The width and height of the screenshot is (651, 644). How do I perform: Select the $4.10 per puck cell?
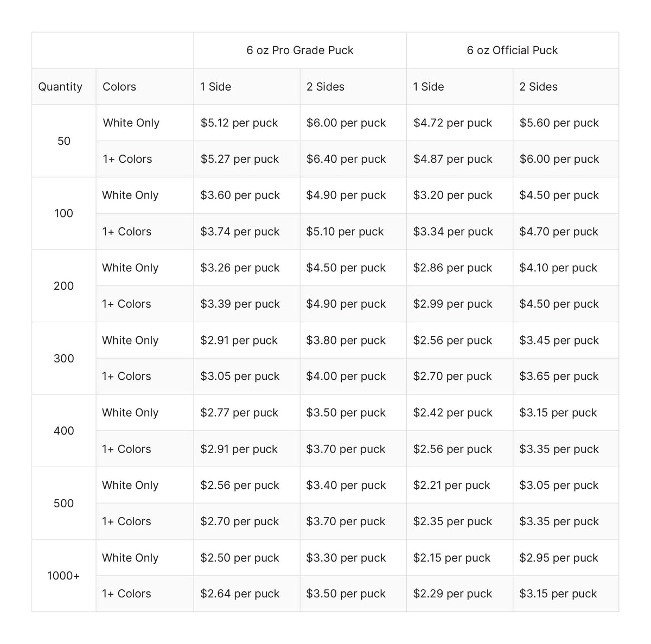point(558,268)
